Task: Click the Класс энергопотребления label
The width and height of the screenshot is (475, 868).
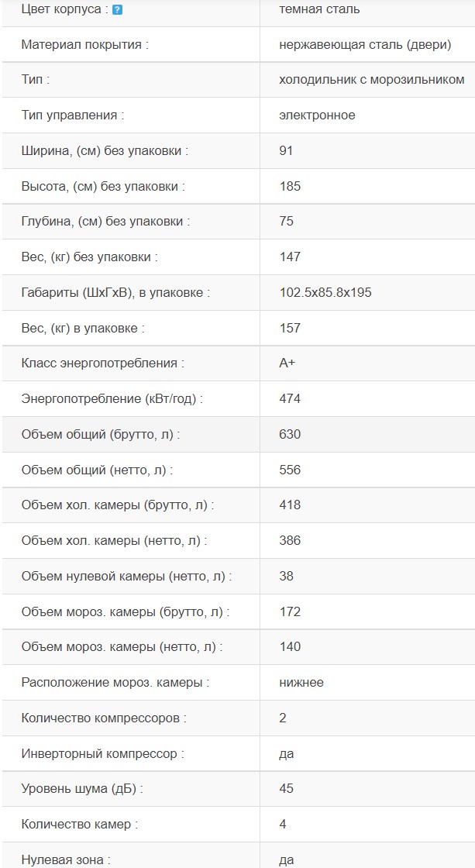Action: click(103, 363)
